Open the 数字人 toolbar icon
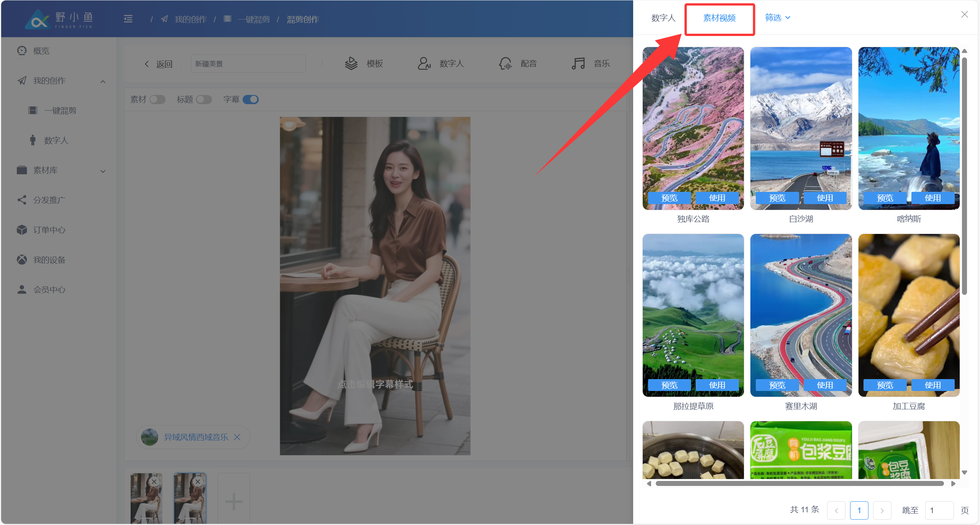Viewport: 980px width, 525px height. 424,64
